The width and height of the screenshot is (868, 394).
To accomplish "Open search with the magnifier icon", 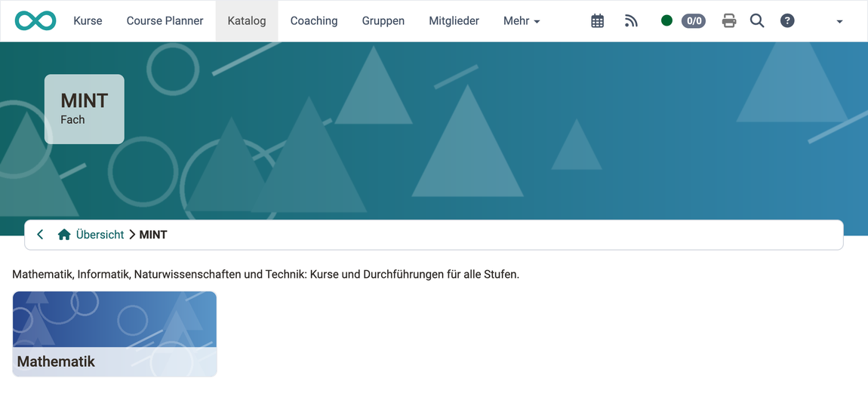I will [757, 21].
